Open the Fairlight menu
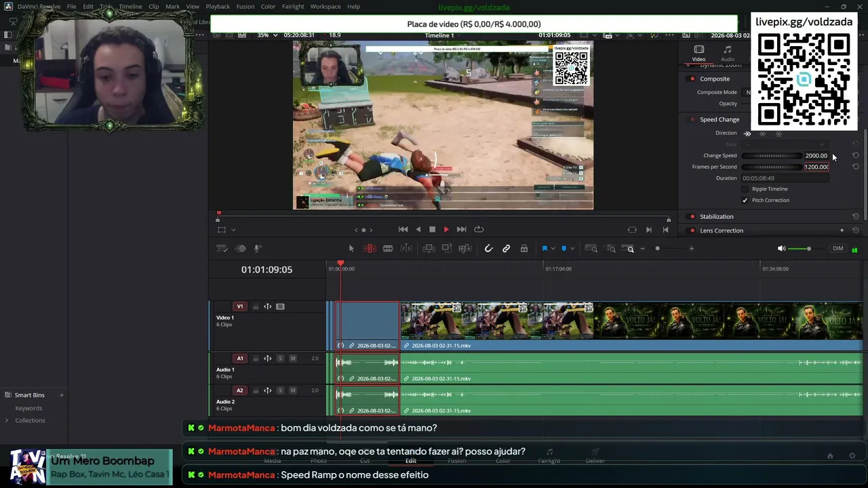The height and width of the screenshot is (488, 868). [x=293, y=7]
